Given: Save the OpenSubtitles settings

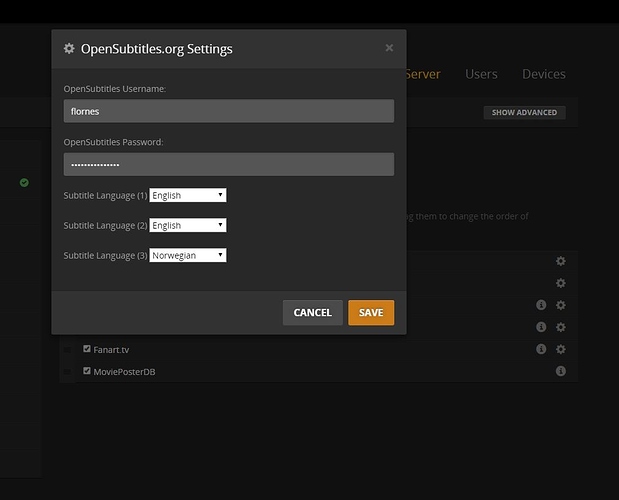Looking at the screenshot, I should pos(371,313).
